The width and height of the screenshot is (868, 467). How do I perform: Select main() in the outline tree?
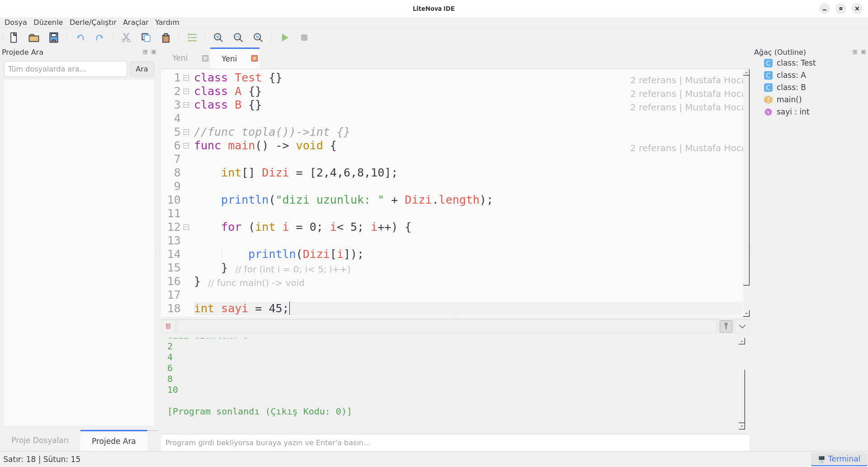789,100
